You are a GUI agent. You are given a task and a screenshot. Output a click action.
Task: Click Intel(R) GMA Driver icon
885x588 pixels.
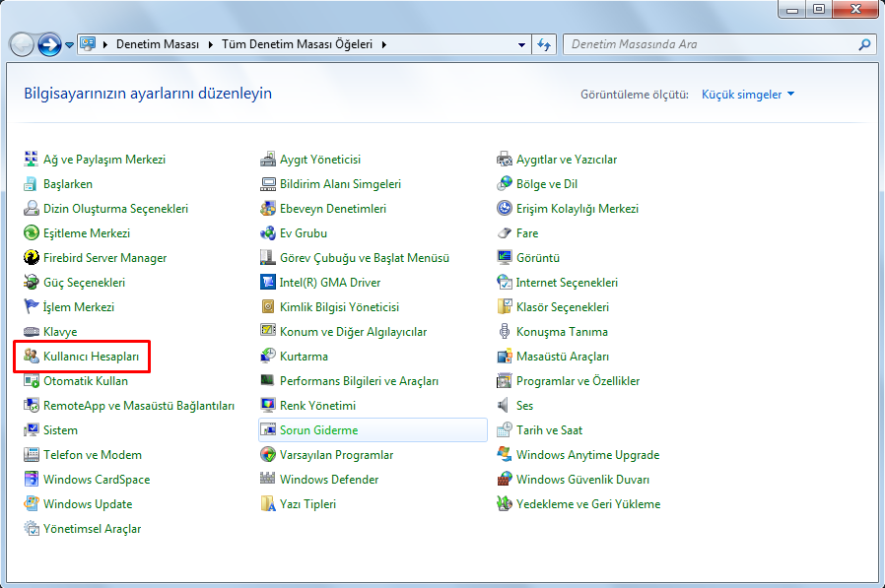point(267,282)
